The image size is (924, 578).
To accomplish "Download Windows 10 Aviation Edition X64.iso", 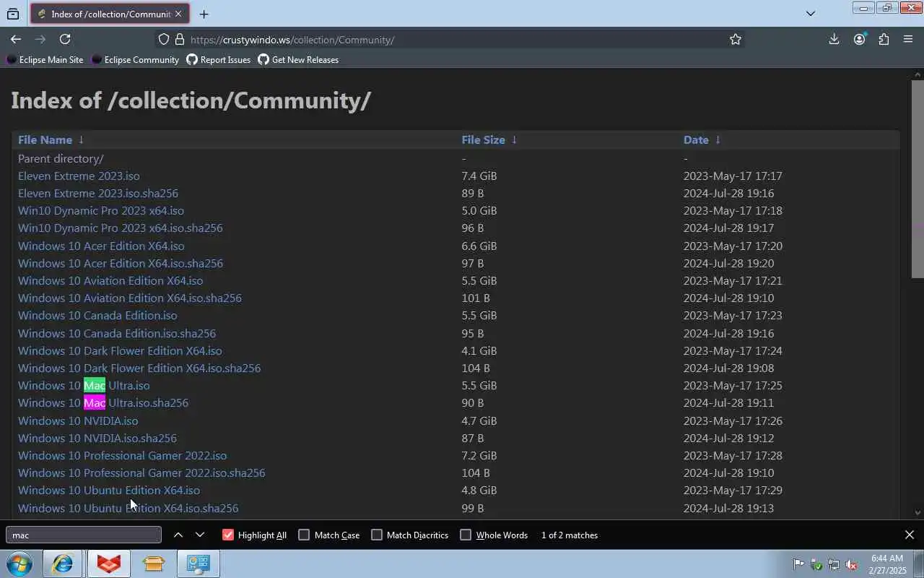I will (110, 280).
